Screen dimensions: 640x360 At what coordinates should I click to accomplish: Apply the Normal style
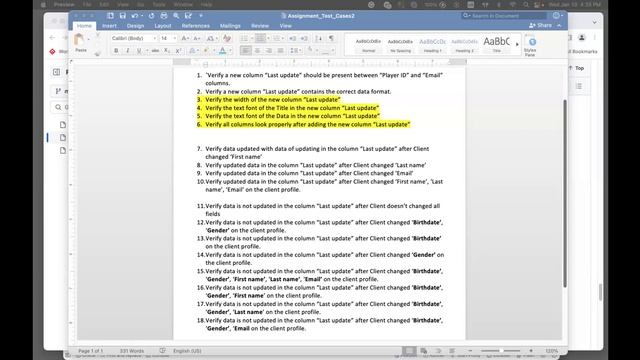point(368,45)
